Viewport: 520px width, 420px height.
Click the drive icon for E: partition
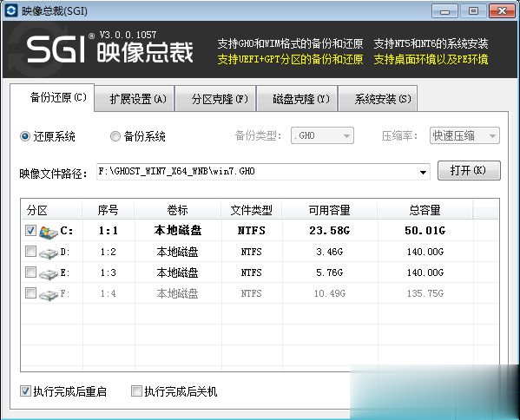click(49, 274)
